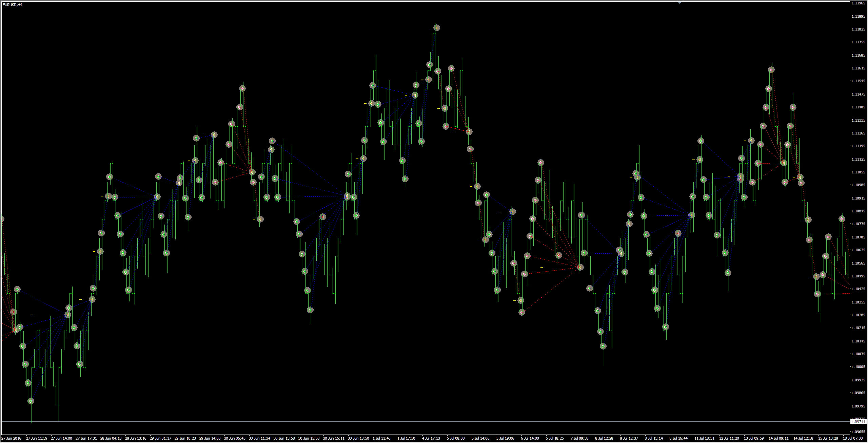868x443 pixels.
Task: Click the orange close arrow where 7 Jul red lines converge
Action: pos(580,268)
